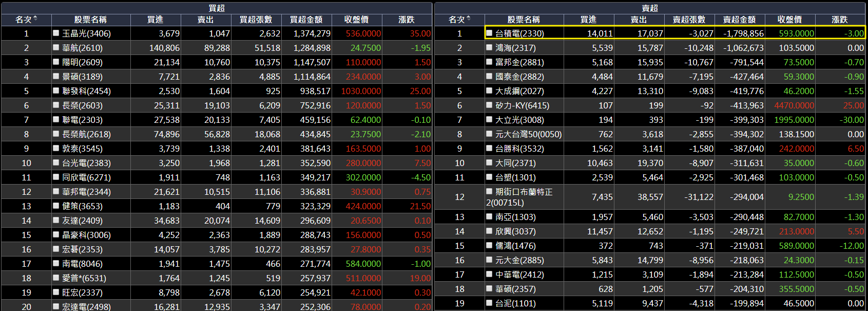
Task: Check the box next to 景碩(3189)
Action: pyautogui.click(x=56, y=76)
